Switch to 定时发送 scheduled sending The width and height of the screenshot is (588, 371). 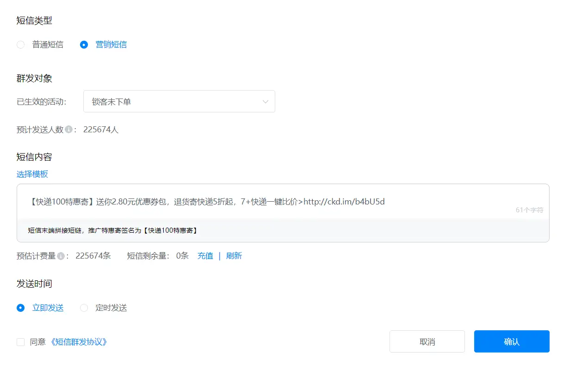[x=84, y=308]
